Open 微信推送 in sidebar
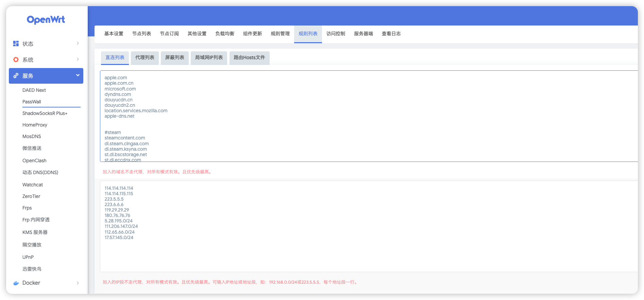The image size is (644, 300). (x=32, y=148)
